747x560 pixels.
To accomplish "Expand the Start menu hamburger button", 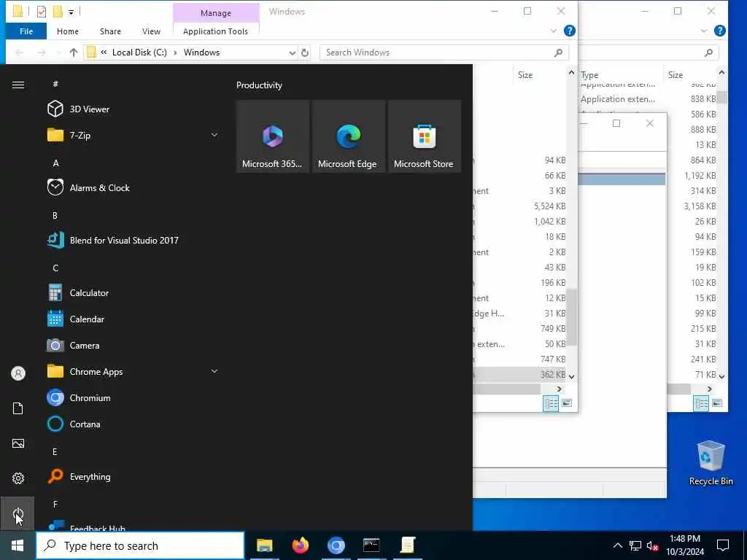I will pyautogui.click(x=18, y=85).
